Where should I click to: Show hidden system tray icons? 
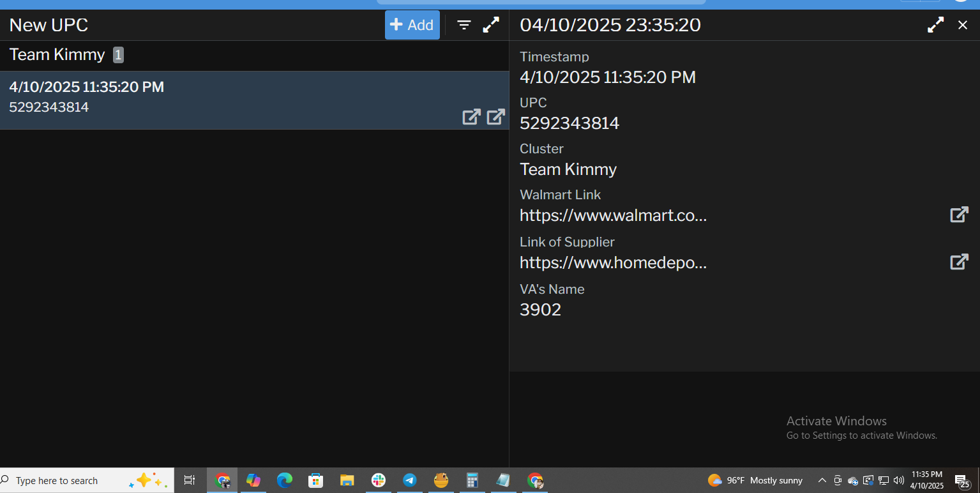[822, 480]
